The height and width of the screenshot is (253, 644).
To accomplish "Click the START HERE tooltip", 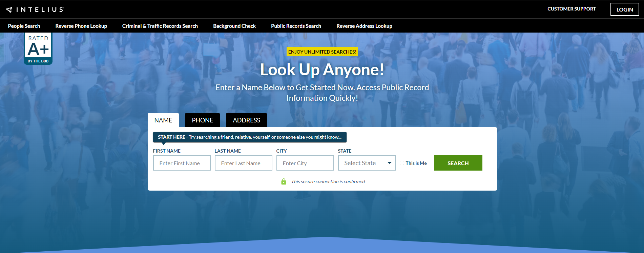I will (250, 137).
